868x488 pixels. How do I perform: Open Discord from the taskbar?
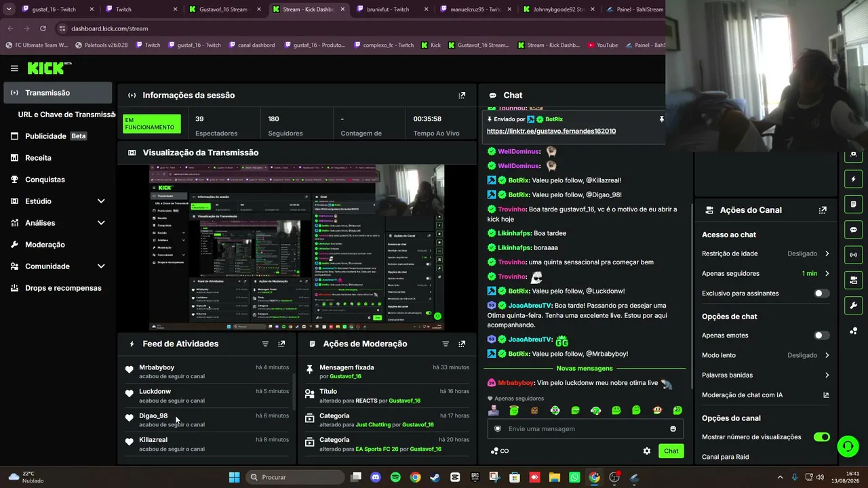[x=376, y=477]
